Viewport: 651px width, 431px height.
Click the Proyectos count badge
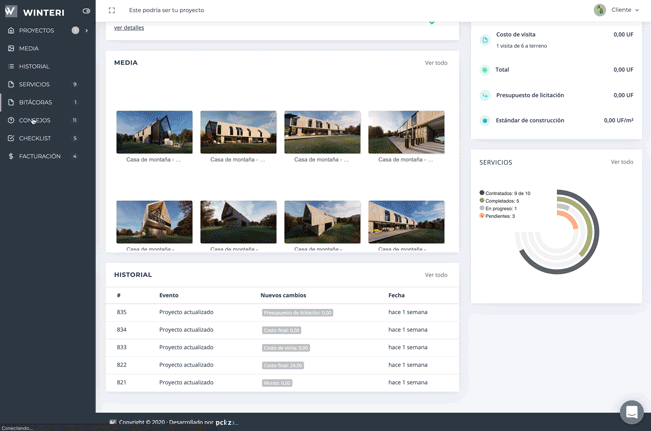[75, 30]
